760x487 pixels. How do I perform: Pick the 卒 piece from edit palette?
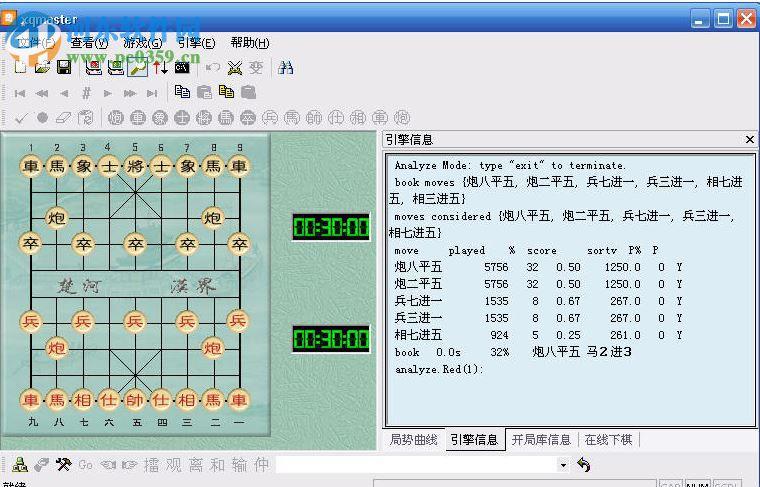tap(248, 118)
